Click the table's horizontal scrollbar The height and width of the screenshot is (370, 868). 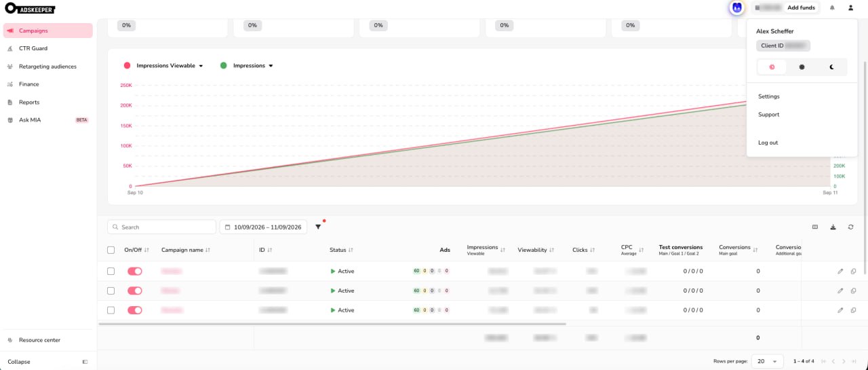pos(332,324)
